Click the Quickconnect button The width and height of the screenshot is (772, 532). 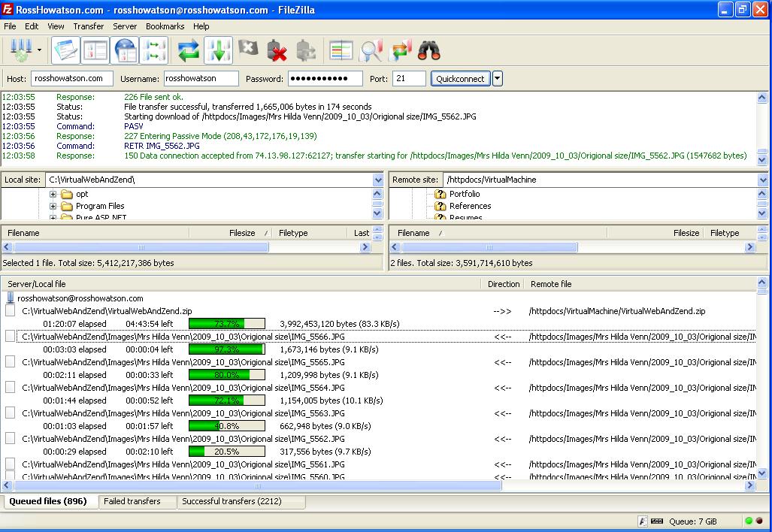pyautogui.click(x=460, y=79)
